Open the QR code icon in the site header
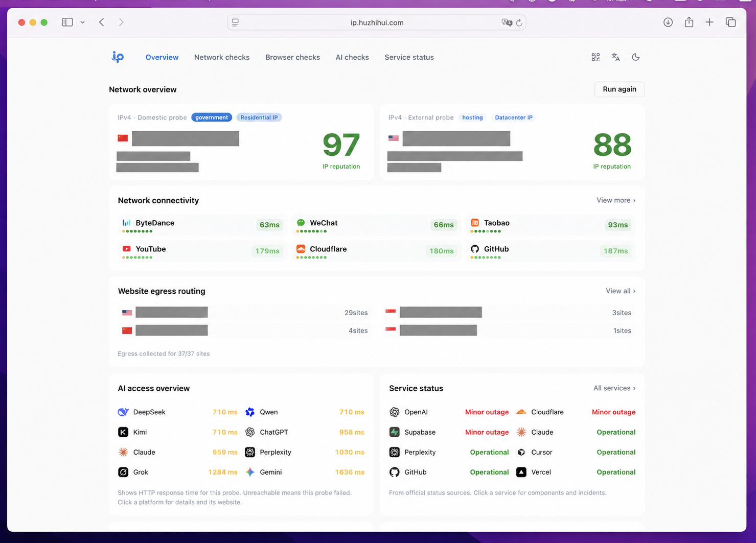The width and height of the screenshot is (756, 543). pyautogui.click(x=595, y=57)
